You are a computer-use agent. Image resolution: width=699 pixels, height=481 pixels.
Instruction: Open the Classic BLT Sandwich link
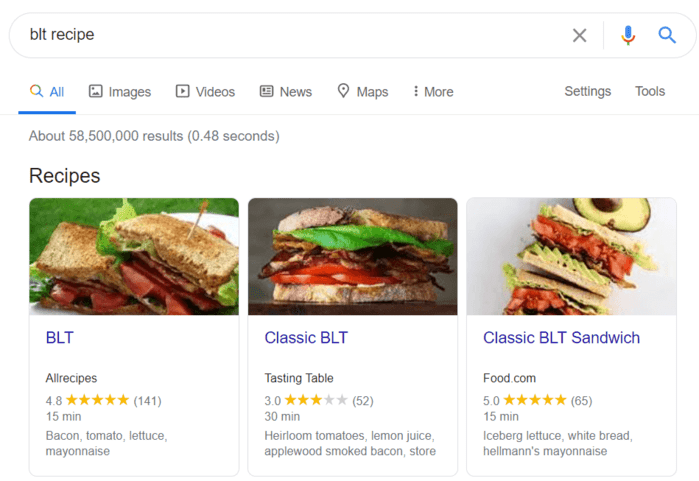pyautogui.click(x=561, y=338)
